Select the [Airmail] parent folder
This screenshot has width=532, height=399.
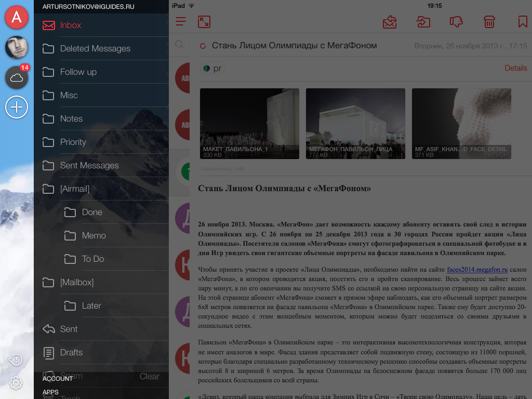[x=101, y=189]
